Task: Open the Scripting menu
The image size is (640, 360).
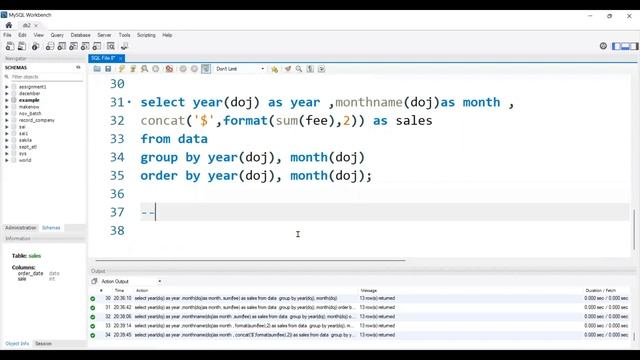Action: [146, 35]
